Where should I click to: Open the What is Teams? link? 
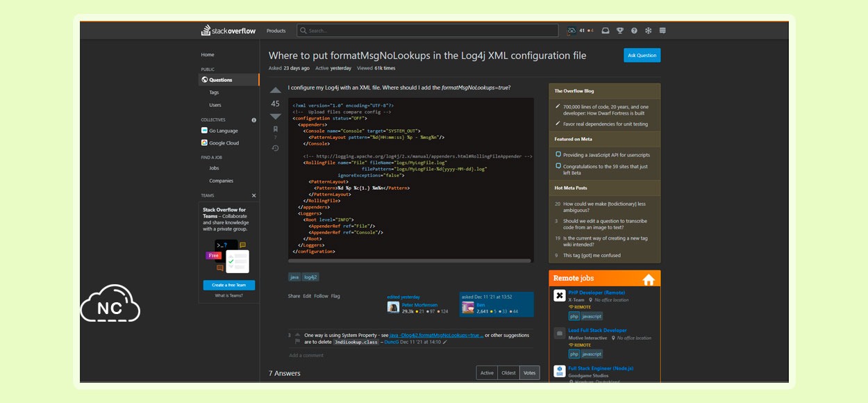click(x=229, y=295)
